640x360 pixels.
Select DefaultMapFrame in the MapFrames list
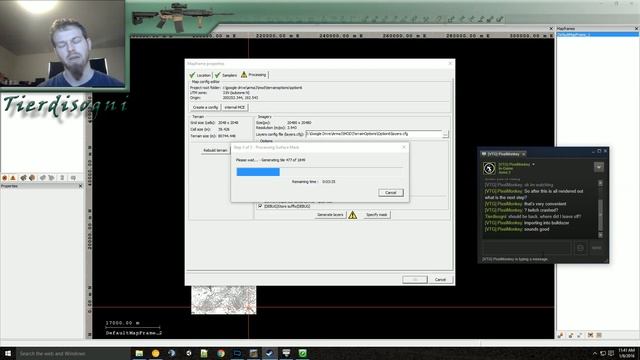[x=597, y=35]
